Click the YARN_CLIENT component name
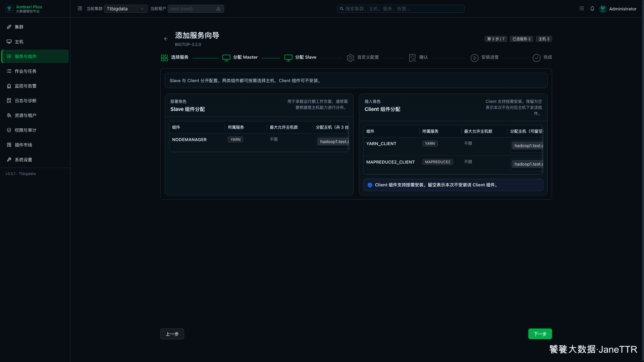 coord(381,144)
